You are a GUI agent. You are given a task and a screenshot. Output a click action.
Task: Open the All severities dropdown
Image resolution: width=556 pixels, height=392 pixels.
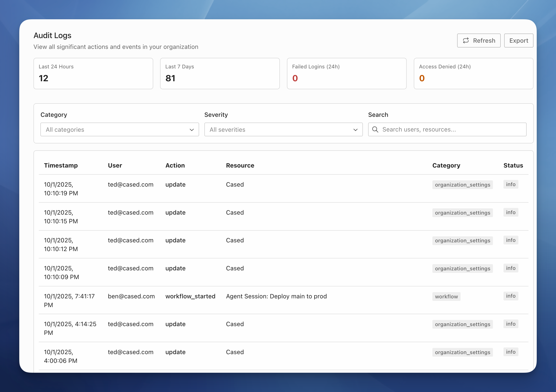pyautogui.click(x=283, y=129)
